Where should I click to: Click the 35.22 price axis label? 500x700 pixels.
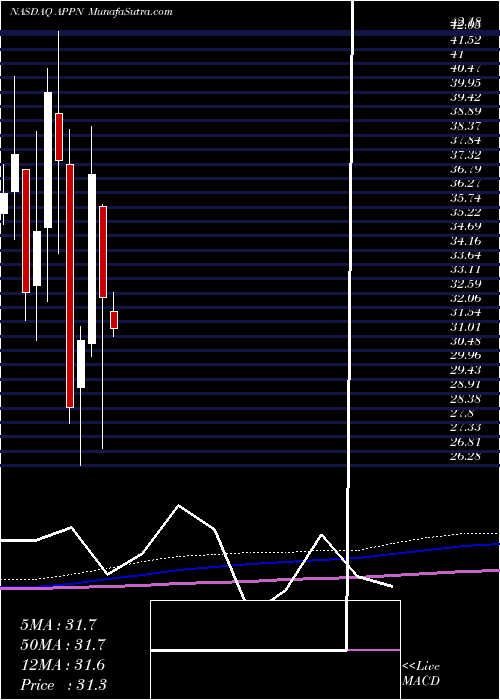(x=467, y=212)
